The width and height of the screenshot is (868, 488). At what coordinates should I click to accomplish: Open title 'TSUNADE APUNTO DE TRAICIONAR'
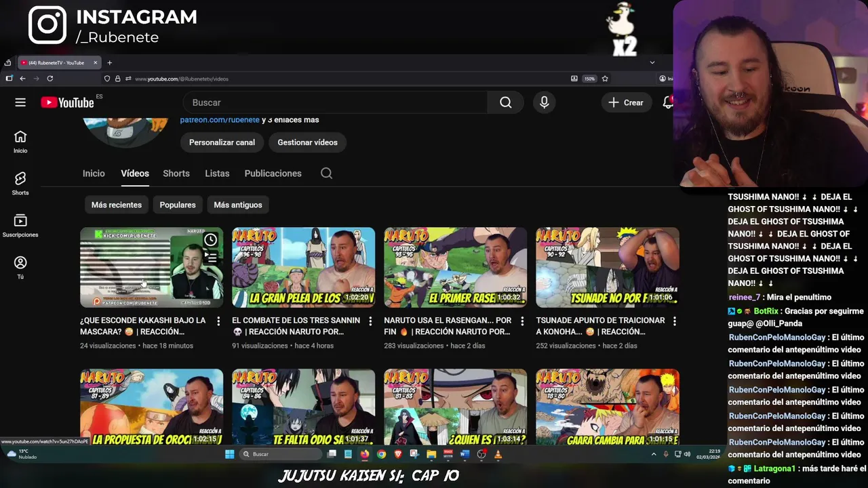pos(601,326)
